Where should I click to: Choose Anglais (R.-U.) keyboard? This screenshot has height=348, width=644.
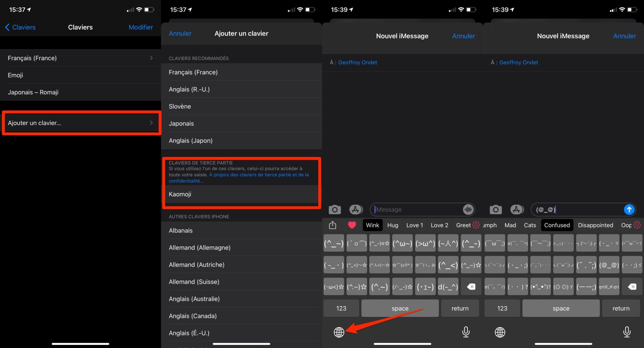[x=241, y=89]
